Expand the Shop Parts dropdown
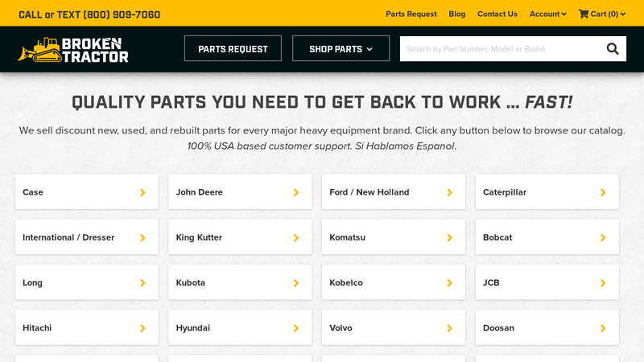644x362 pixels. 341,49
